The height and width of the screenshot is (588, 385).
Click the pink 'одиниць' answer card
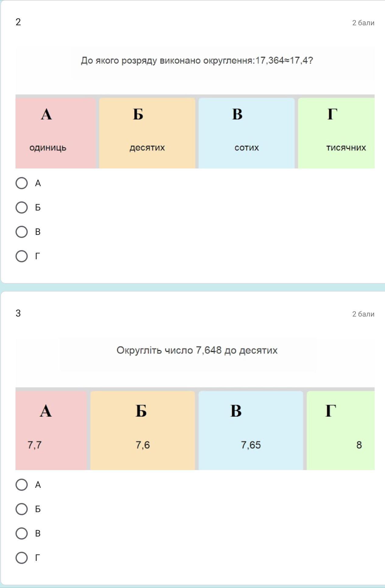tap(56, 133)
